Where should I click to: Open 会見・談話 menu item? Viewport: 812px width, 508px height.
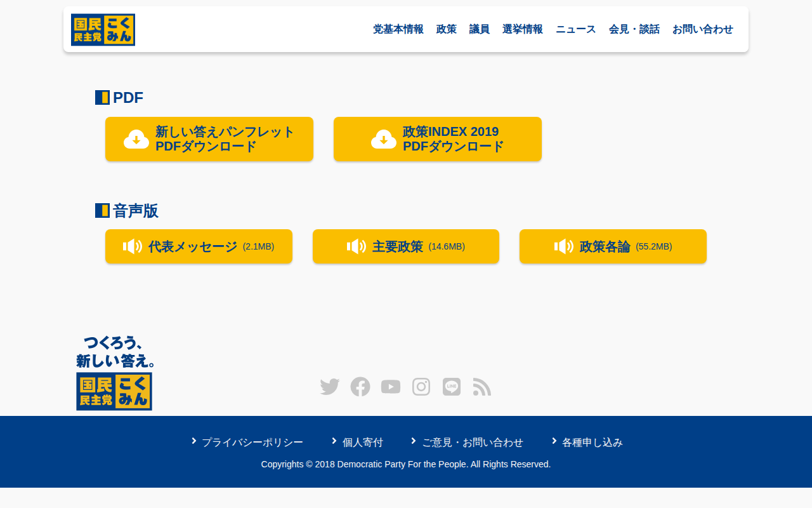coord(634,29)
